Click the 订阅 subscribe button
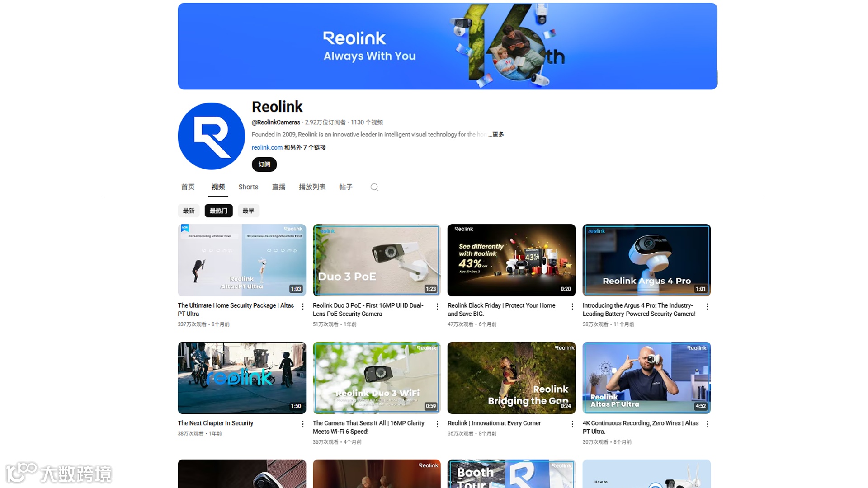Screen dimensions: 868x488 pos(264,164)
